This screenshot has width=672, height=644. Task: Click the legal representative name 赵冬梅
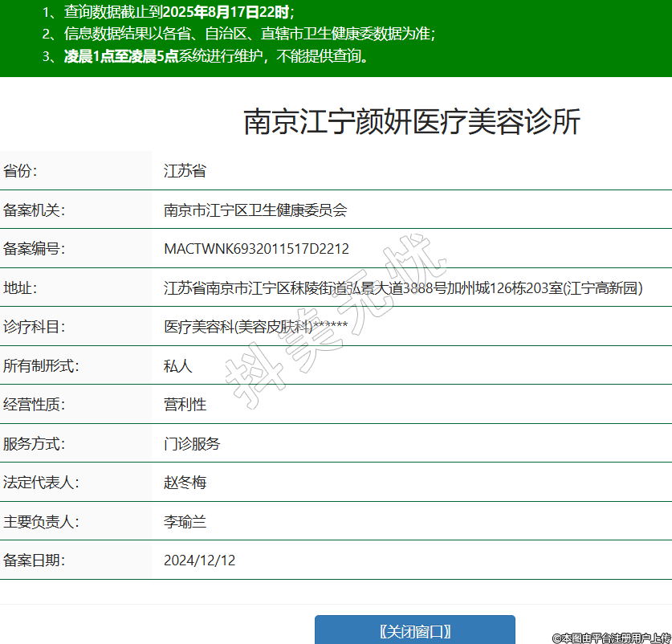pyautogui.click(x=185, y=483)
